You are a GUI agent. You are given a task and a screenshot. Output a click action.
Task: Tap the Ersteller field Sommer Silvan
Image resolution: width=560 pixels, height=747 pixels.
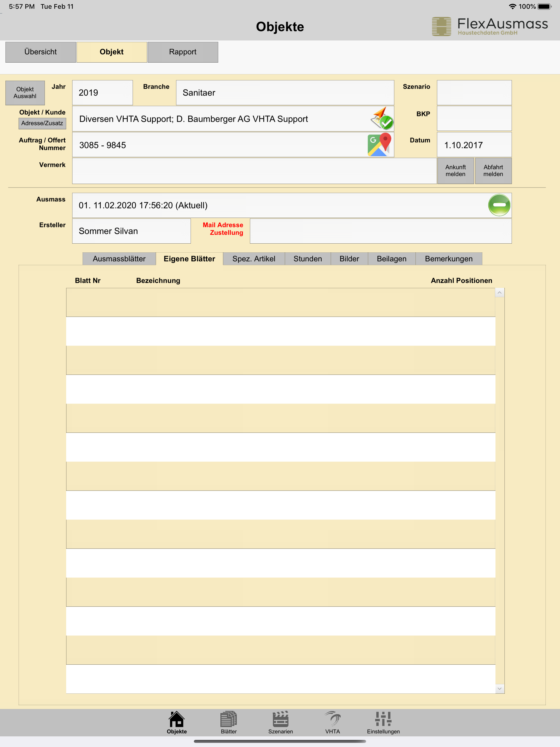pos(132,231)
